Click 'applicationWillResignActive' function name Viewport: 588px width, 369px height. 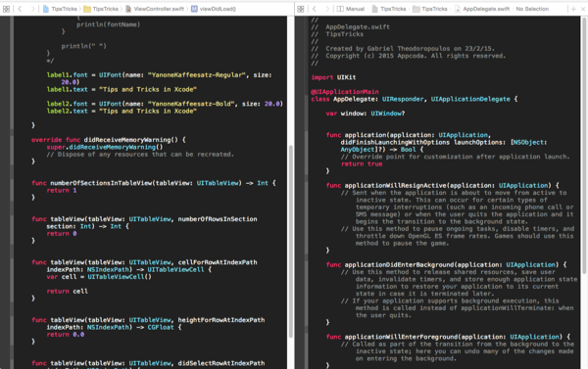pos(395,186)
